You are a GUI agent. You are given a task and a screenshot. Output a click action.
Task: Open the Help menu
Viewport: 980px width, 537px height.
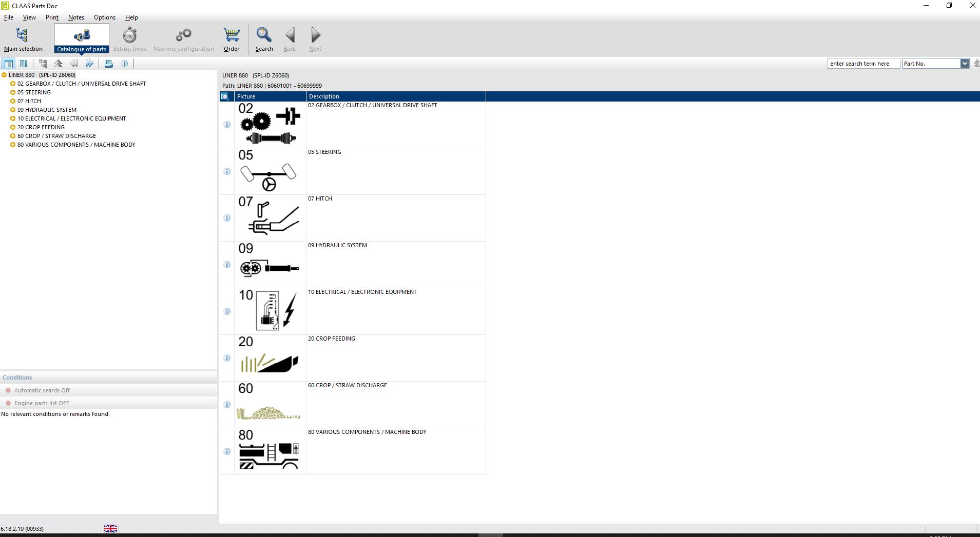(x=131, y=17)
